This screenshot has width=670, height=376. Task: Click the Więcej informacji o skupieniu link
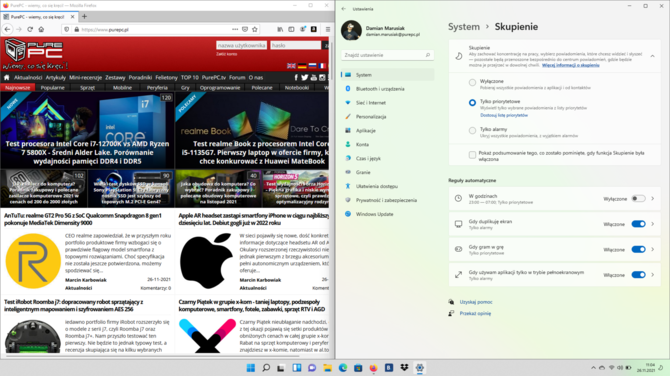click(570, 65)
